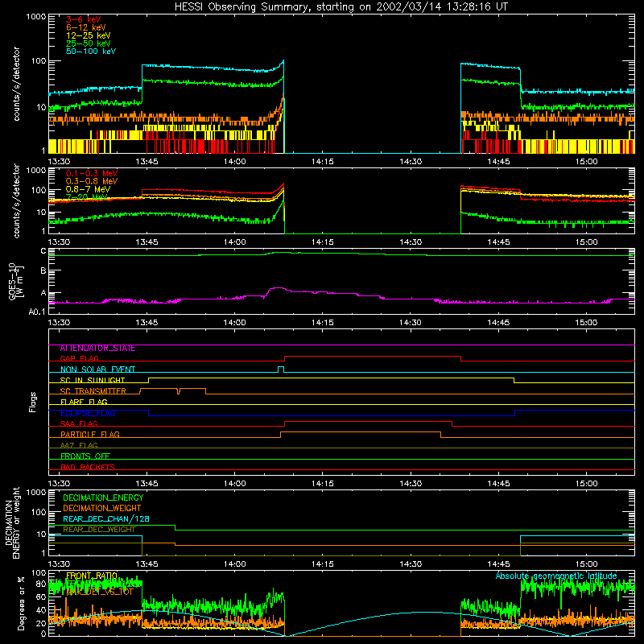Pick the 25-50 keV legend label

click(x=88, y=43)
